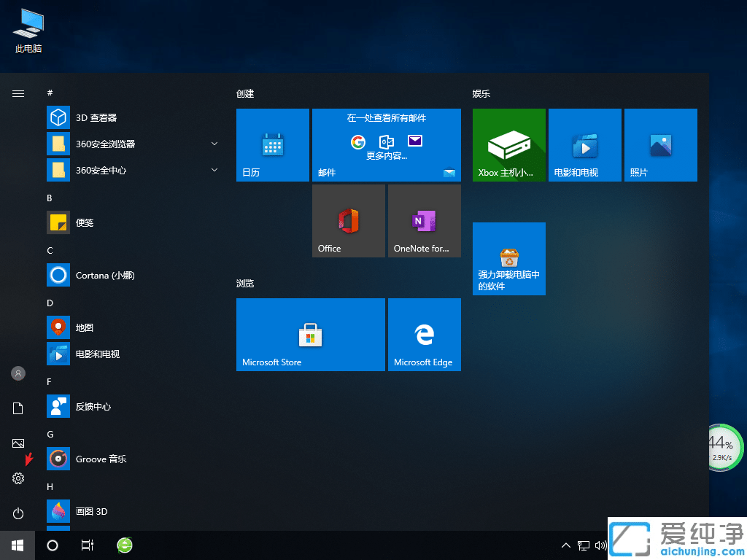Open Task View on the taskbar
The height and width of the screenshot is (560, 747).
pos(88,545)
